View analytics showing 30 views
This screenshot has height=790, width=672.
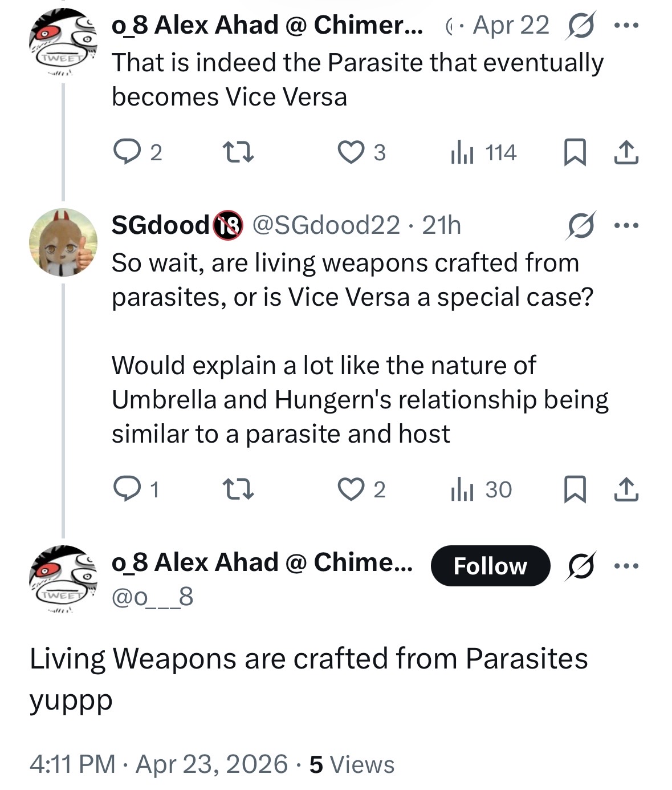coord(481,489)
